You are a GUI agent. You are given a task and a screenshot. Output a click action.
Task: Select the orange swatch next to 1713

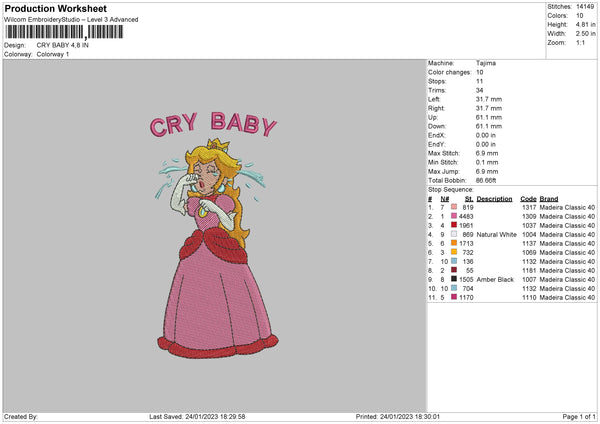454,243
